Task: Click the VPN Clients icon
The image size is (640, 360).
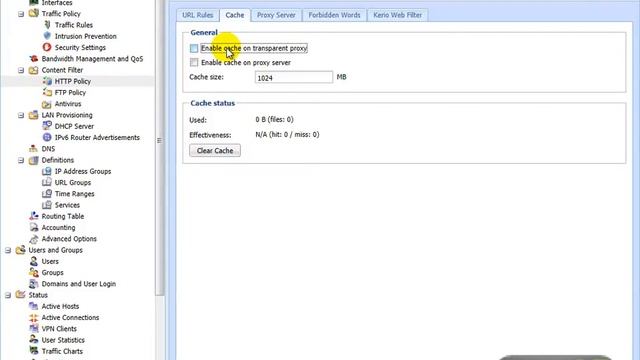Action: click(34, 329)
